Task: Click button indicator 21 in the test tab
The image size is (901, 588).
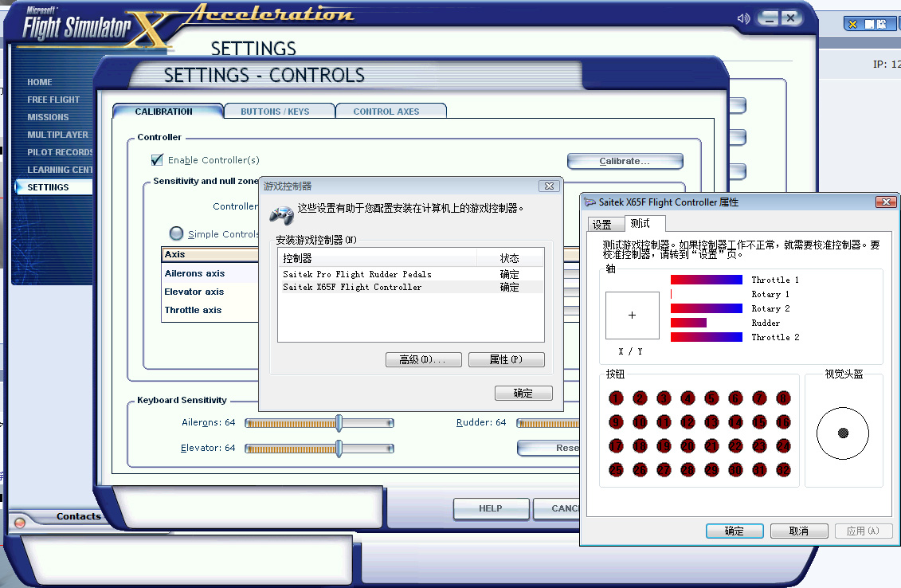Action: [711, 446]
